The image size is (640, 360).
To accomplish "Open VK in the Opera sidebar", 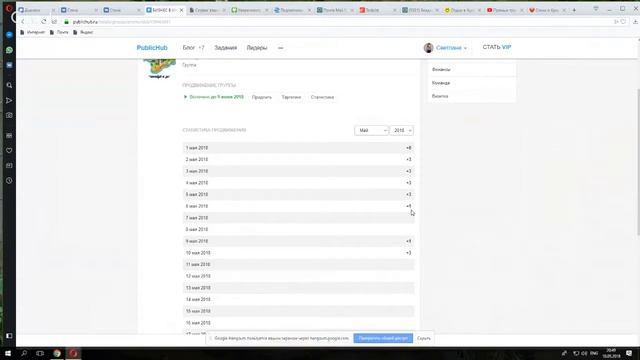I will [x=9, y=65].
